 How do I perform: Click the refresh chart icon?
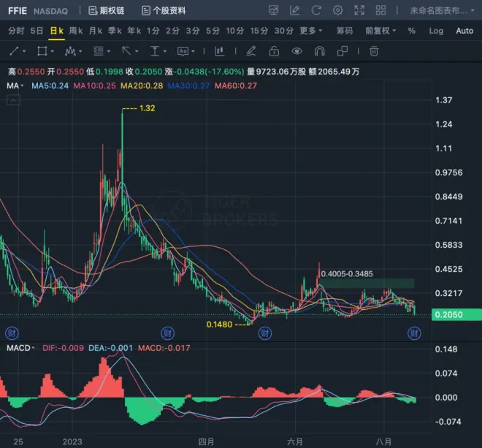coord(316,11)
